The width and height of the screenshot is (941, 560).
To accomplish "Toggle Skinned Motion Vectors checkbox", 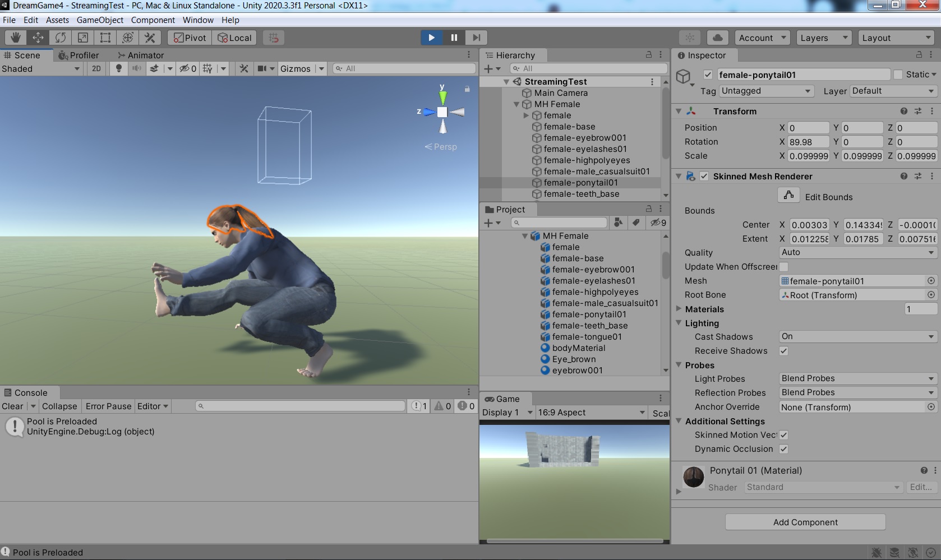I will pyautogui.click(x=784, y=435).
